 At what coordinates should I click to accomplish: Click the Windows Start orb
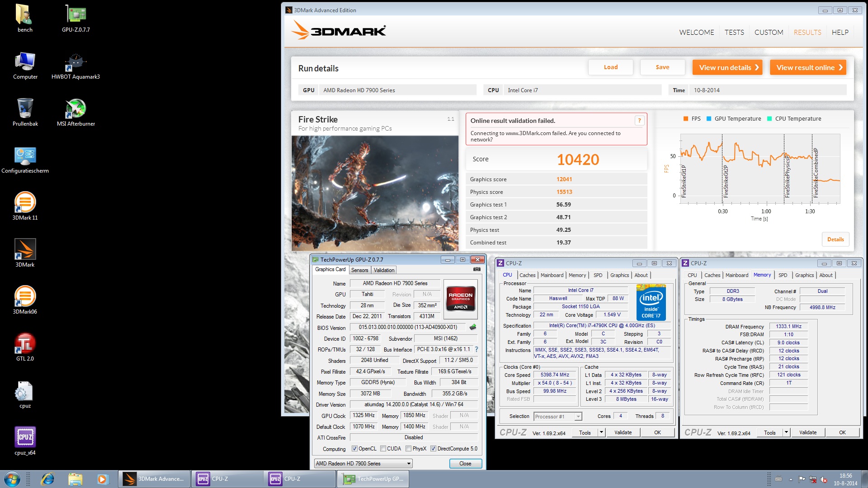(12, 479)
